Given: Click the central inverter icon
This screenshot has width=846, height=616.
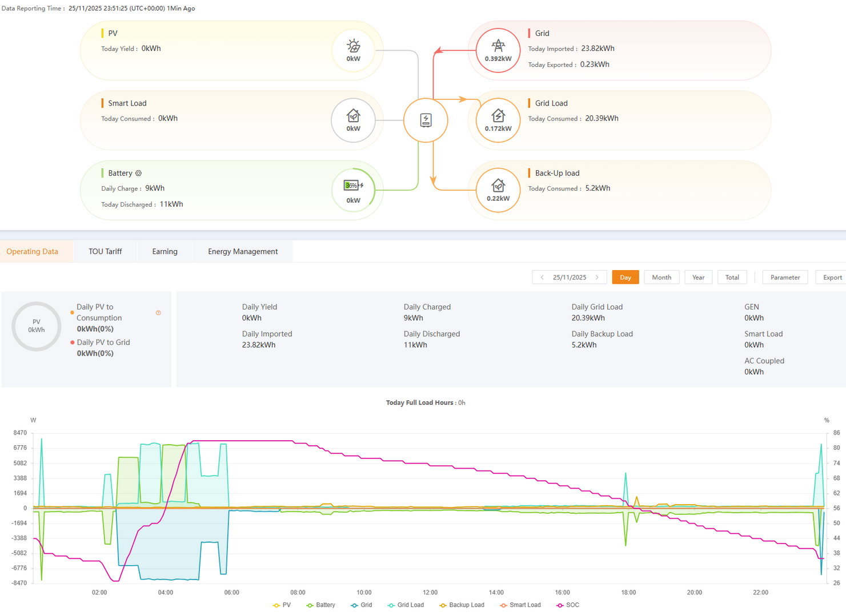Looking at the screenshot, I should point(426,120).
